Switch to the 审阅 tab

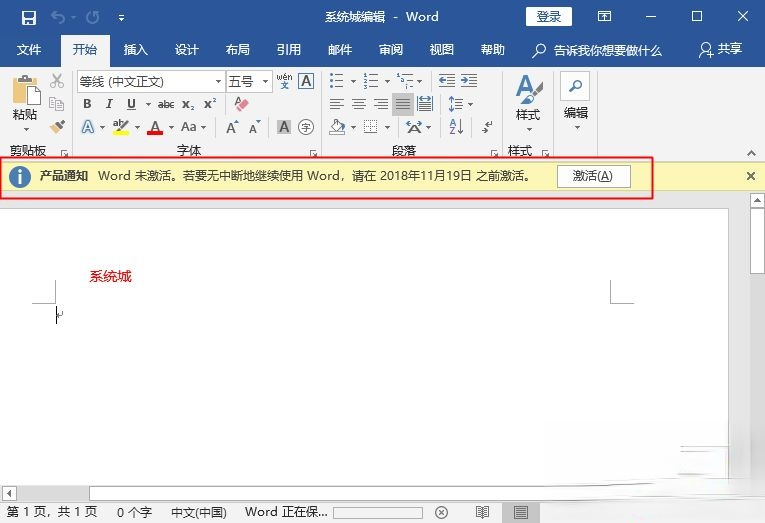pos(391,50)
